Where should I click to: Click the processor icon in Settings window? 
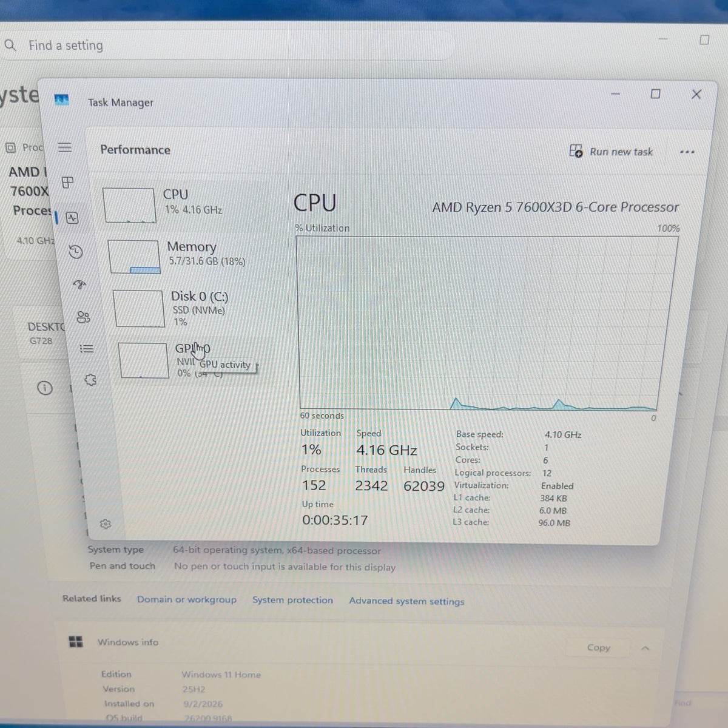point(10,147)
